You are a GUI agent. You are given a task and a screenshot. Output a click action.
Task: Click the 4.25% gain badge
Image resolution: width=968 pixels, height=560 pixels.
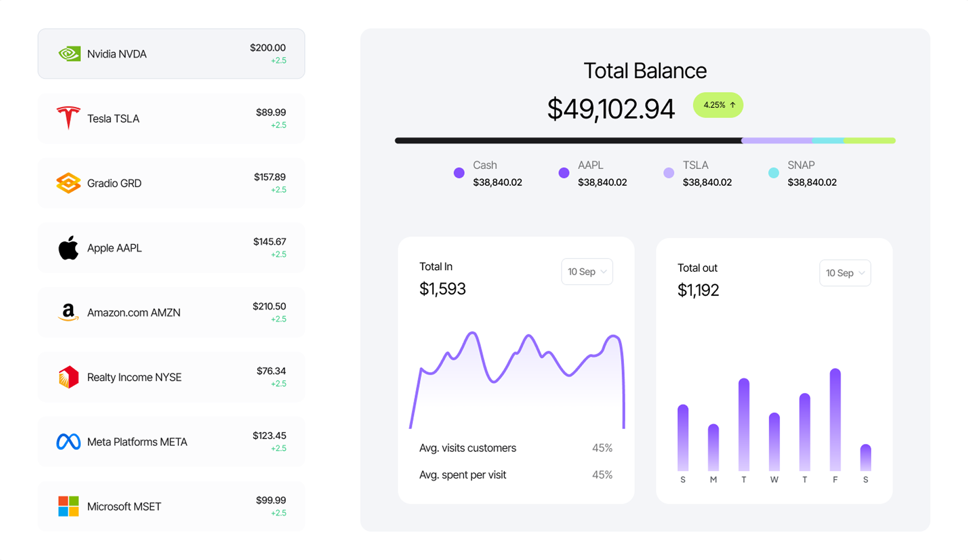pyautogui.click(x=718, y=105)
